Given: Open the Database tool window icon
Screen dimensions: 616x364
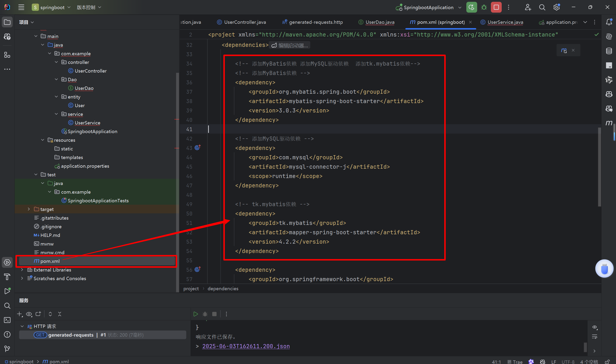Looking at the screenshot, I should (609, 51).
